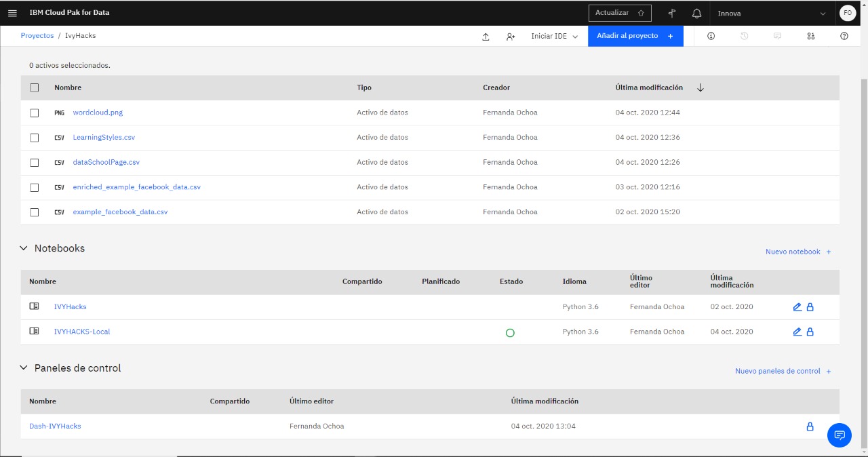868x457 pixels.
Task: Click lock icon for Dash-IVYHacks dashboard
Action: click(x=809, y=426)
